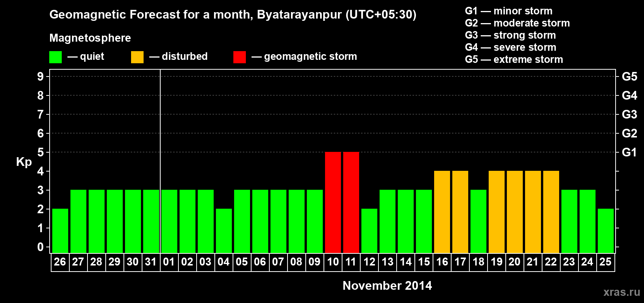644x303 pixels.
Task: Click the Magnetosphere heading
Action: pyautogui.click(x=90, y=38)
